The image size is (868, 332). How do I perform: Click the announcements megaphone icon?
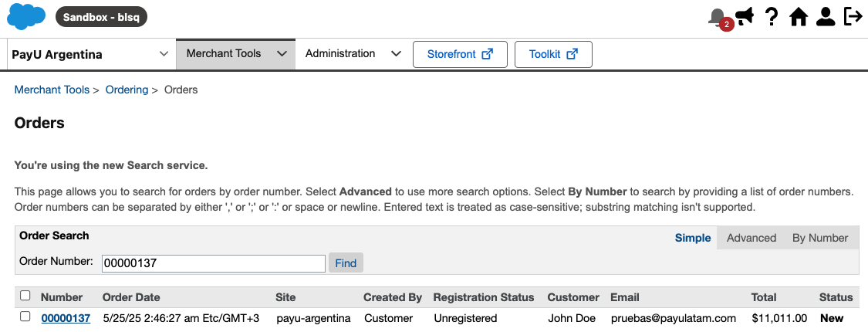(745, 16)
